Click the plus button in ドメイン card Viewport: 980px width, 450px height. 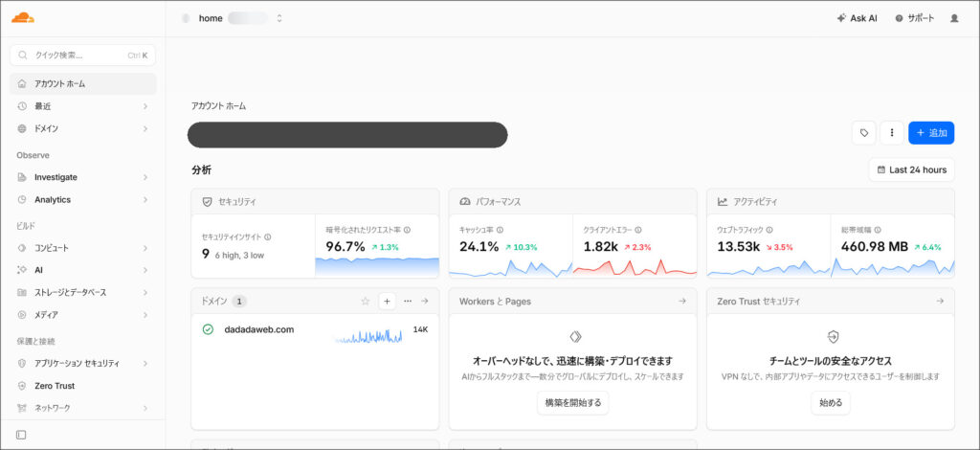pyautogui.click(x=387, y=302)
